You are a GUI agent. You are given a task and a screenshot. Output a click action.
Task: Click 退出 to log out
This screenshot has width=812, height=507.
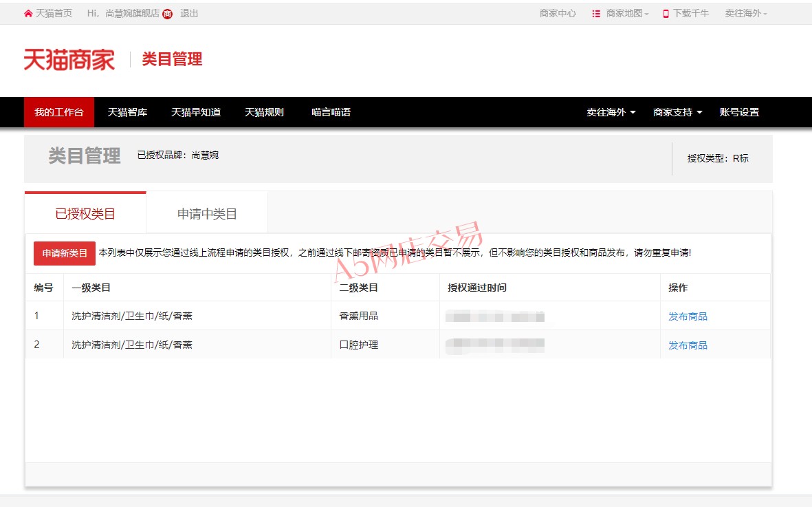[189, 14]
